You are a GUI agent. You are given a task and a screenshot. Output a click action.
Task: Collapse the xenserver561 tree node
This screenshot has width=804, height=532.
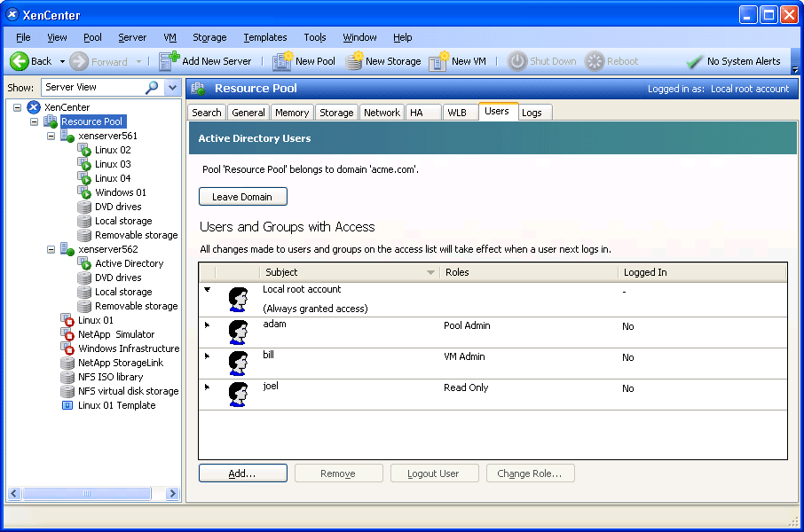coord(51,137)
